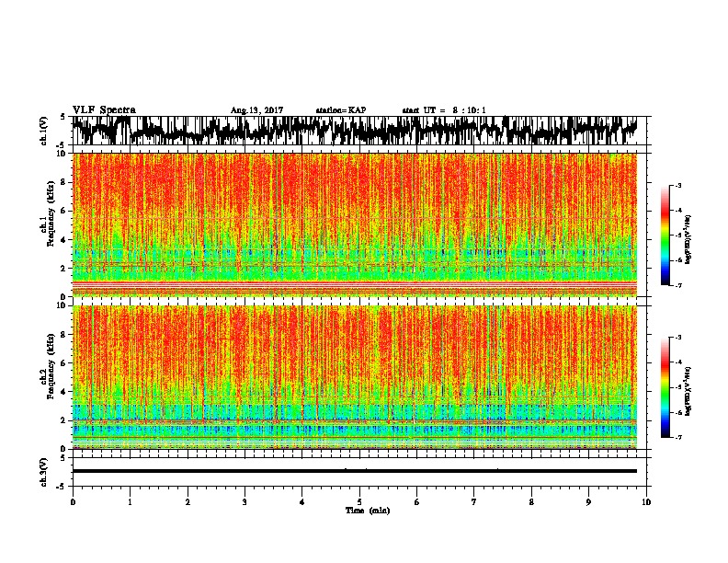Screen dimensions: 728x563
Task: Click the 'Time (min)' axis title
Action: (x=368, y=511)
